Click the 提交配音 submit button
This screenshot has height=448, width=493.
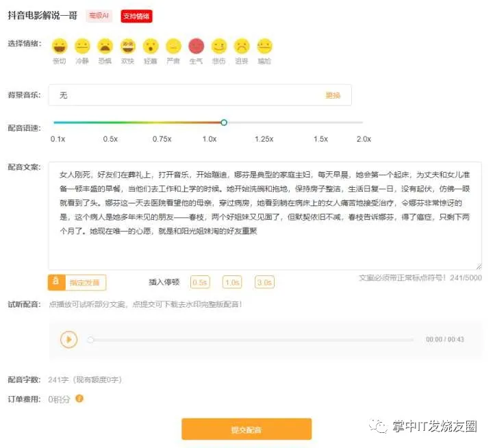(246, 430)
